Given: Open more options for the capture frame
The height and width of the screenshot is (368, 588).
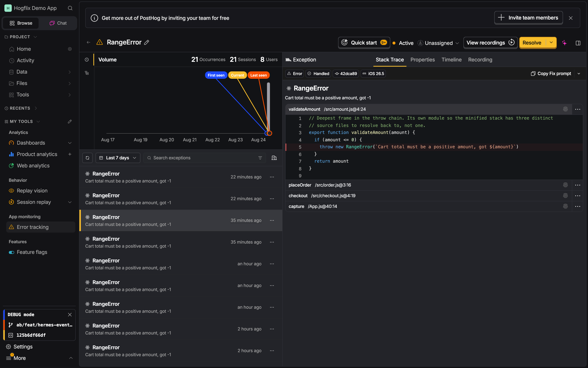Looking at the screenshot, I should [578, 207].
